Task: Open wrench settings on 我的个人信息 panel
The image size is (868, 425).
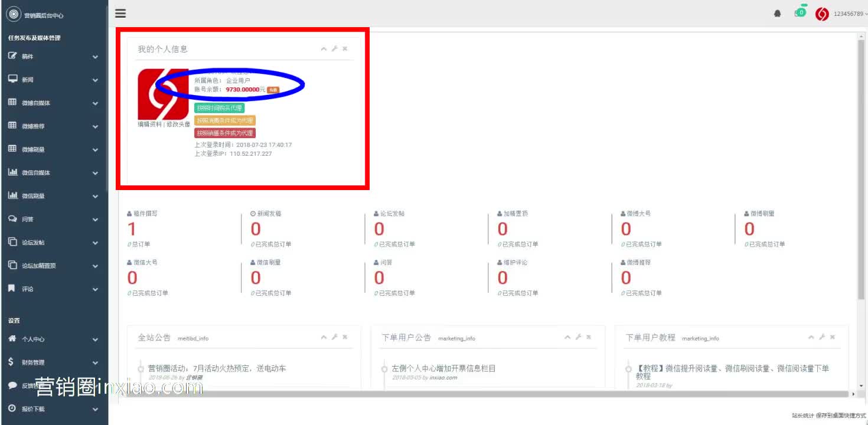Action: [x=334, y=49]
